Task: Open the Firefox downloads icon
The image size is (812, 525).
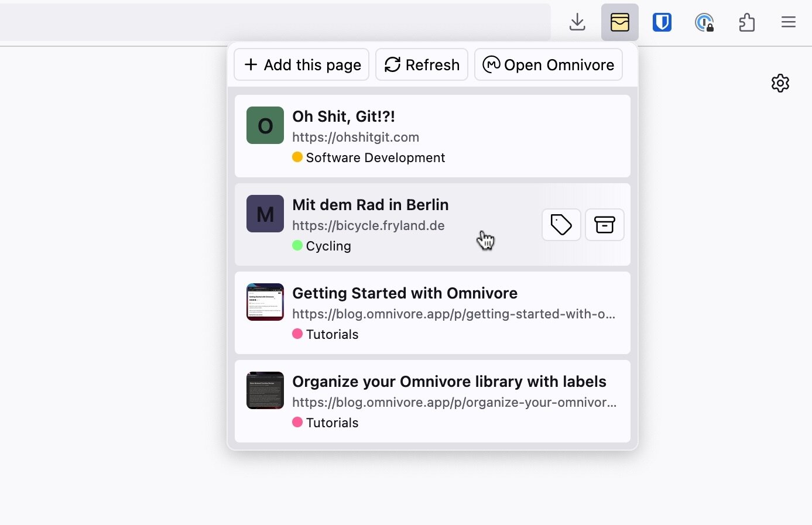Action: [577, 22]
